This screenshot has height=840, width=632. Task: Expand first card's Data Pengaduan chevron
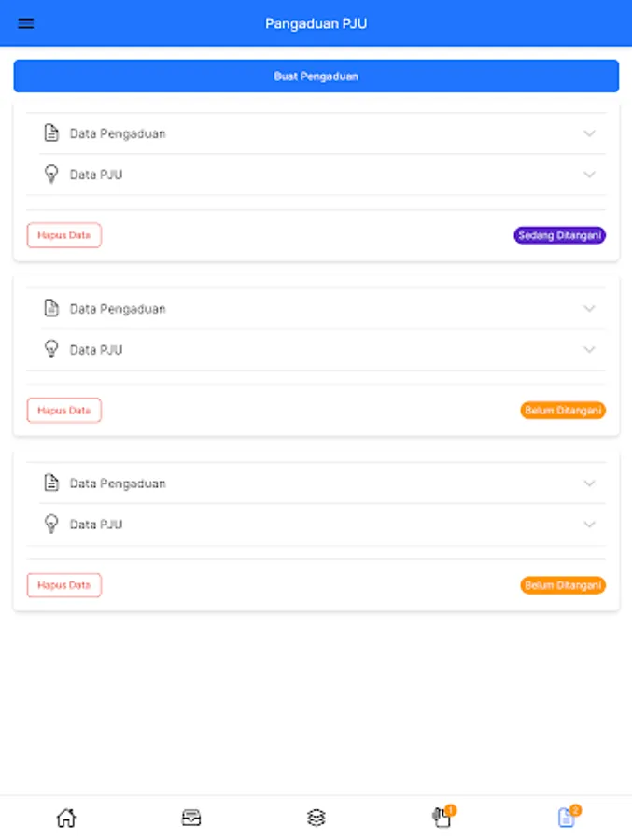point(589,133)
